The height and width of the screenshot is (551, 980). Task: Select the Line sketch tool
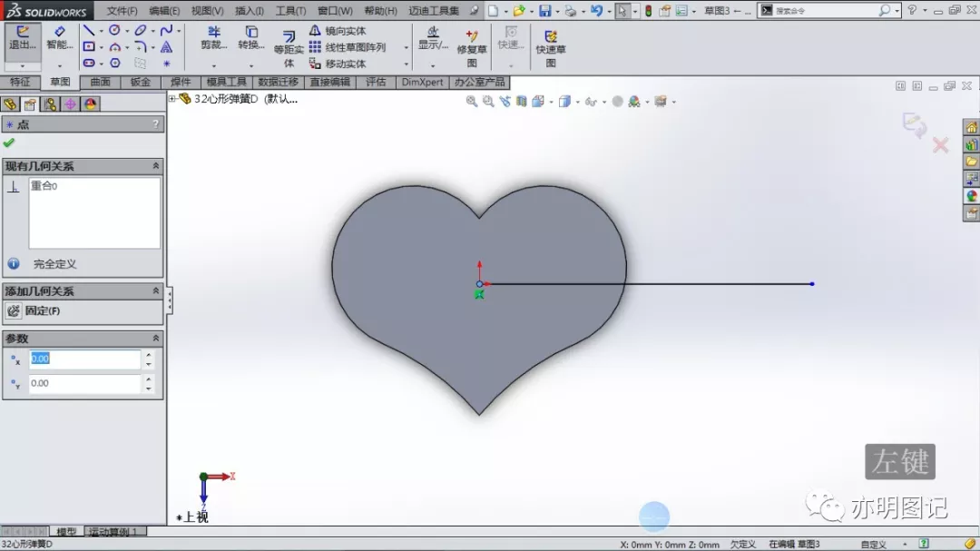89,31
